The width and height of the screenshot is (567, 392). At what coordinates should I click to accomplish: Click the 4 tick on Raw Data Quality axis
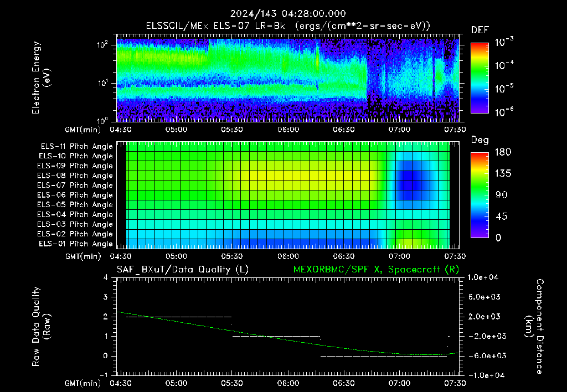106,277
